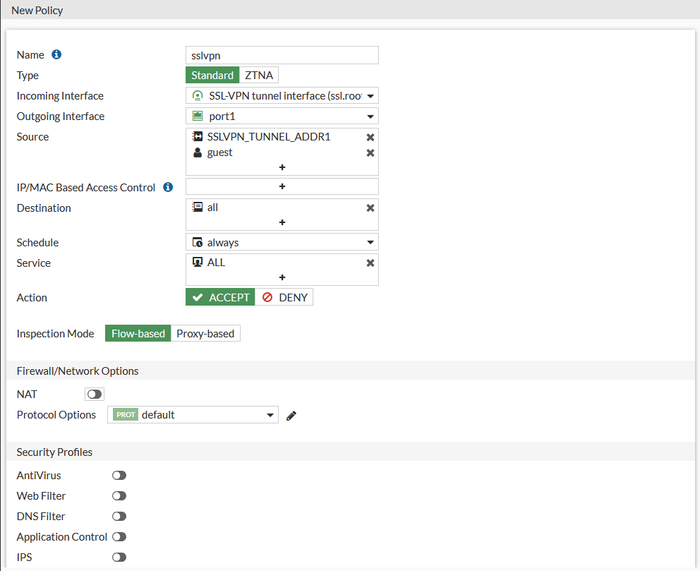Click the Name field containing sslvpn
Viewport: 700px width, 571px height.
(282, 55)
